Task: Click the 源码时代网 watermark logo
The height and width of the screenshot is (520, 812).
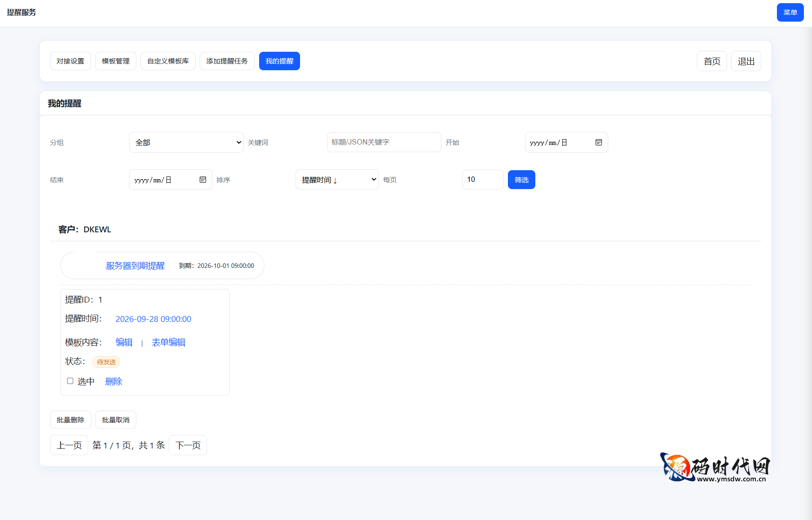Action: pos(714,467)
